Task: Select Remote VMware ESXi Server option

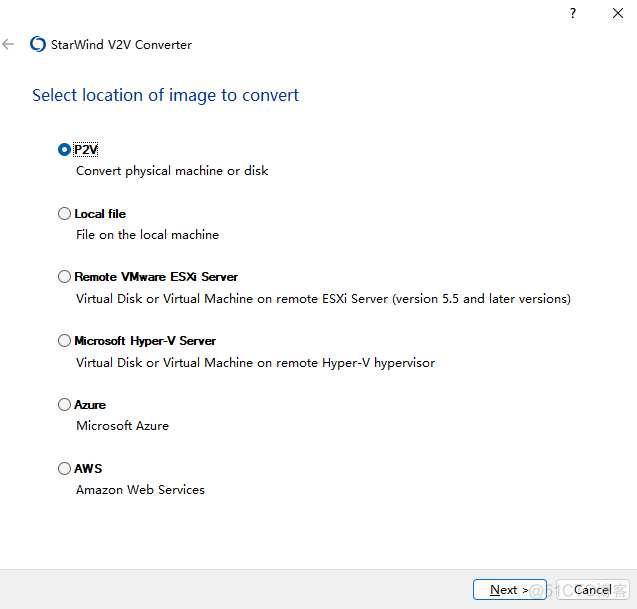Action: 65,277
